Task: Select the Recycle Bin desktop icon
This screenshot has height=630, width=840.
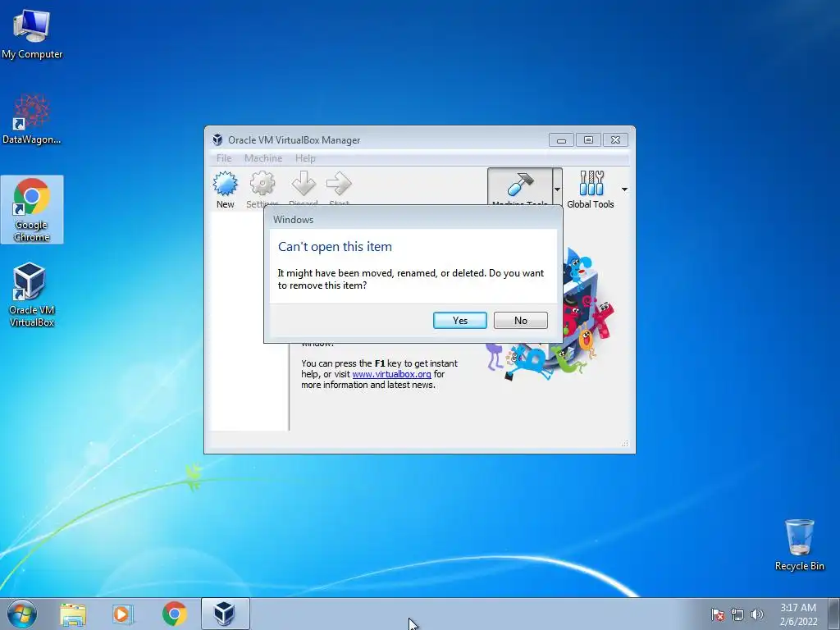Action: click(799, 545)
